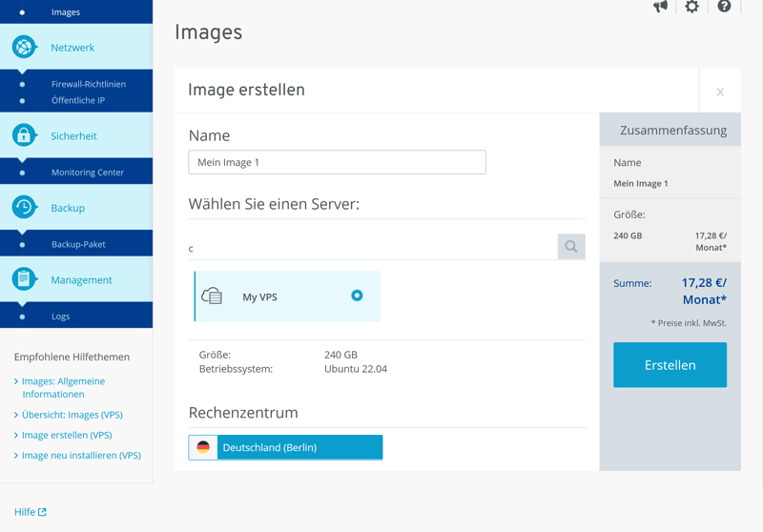Select the My VPS radio button

point(357,296)
